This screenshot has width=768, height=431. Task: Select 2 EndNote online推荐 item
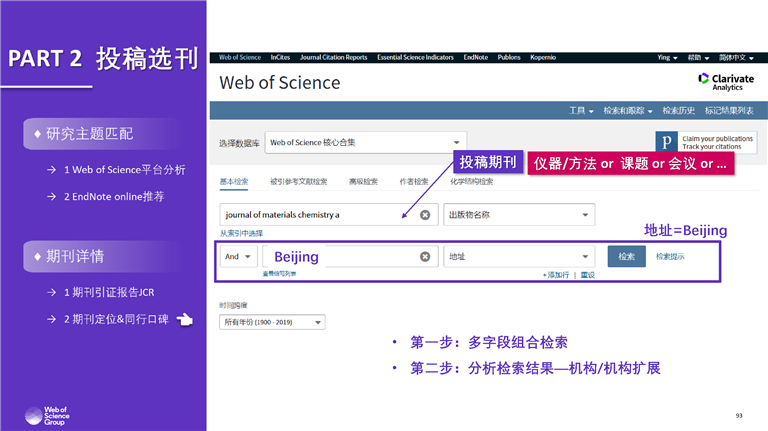(114, 197)
